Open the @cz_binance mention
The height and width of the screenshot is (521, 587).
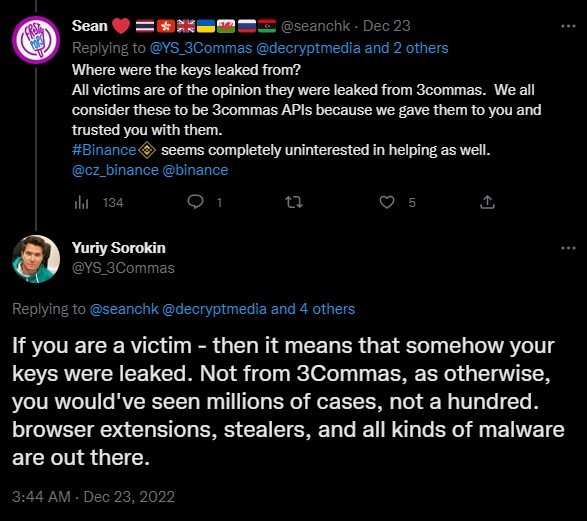pyautogui.click(x=115, y=170)
